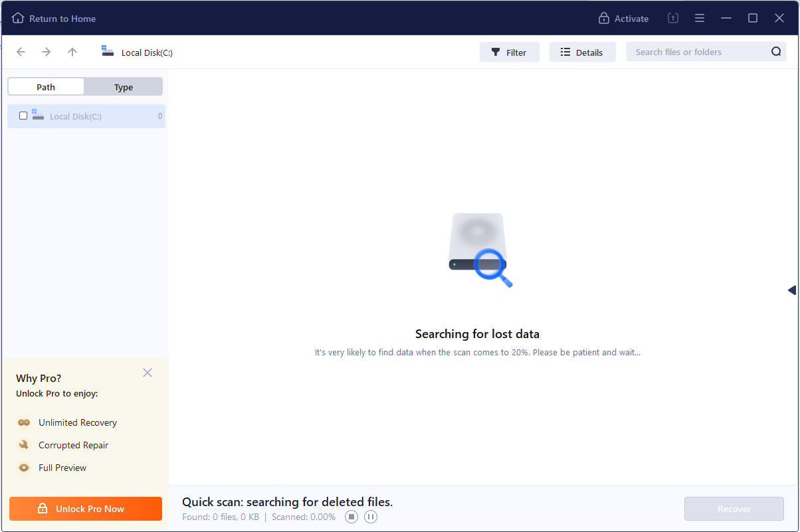Screen dimensions: 800x532
Task: Click the search magnifier icon
Action: coord(776,52)
